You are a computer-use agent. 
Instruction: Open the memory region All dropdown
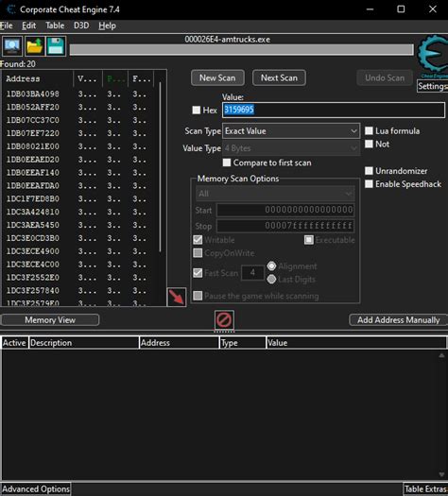coord(275,194)
